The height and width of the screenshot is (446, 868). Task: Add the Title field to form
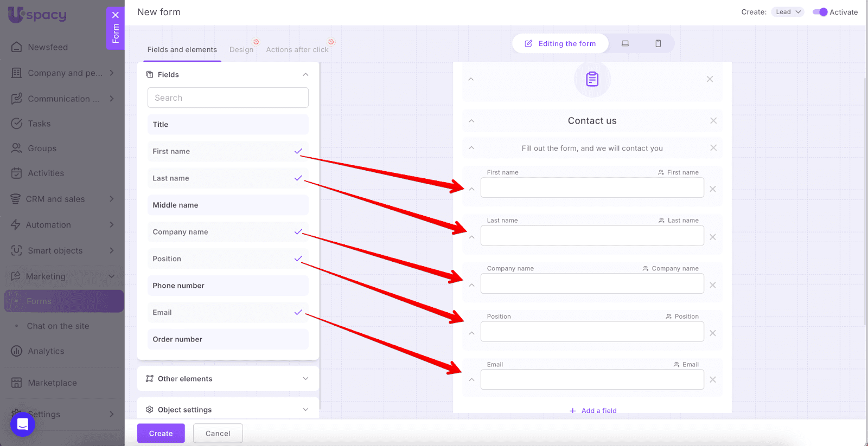228,125
